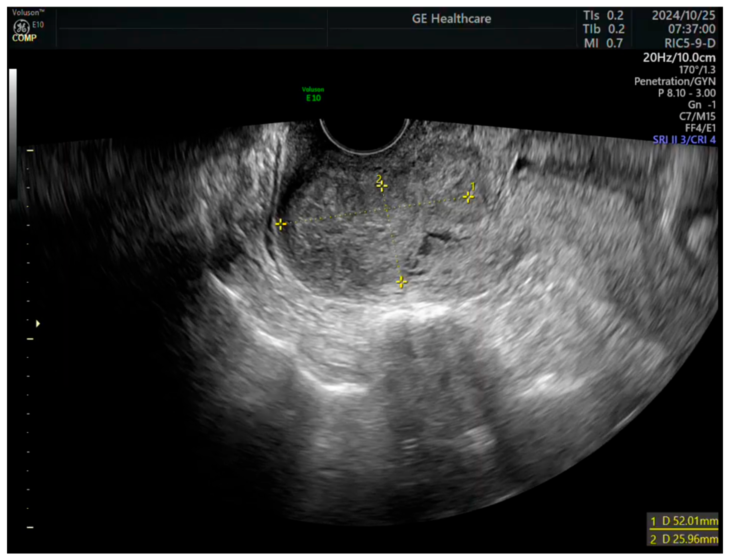The width and height of the screenshot is (731, 560).
Task: Select caliper 1 right crosshair marker
Action: (x=468, y=197)
